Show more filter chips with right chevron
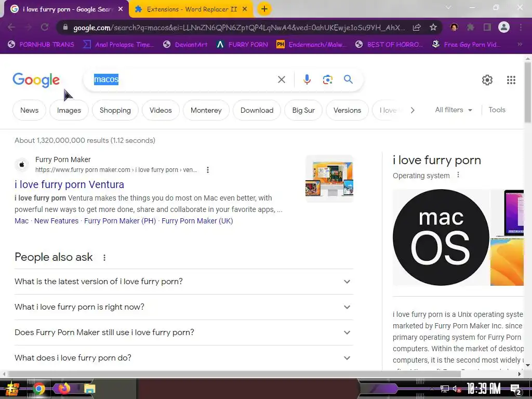532x399 pixels. coord(412,110)
